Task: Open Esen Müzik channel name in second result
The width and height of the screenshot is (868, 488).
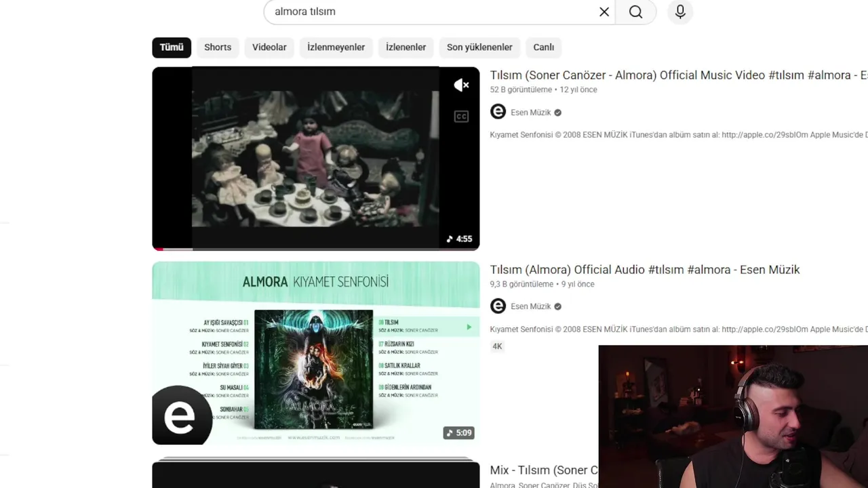Action: [x=530, y=306]
